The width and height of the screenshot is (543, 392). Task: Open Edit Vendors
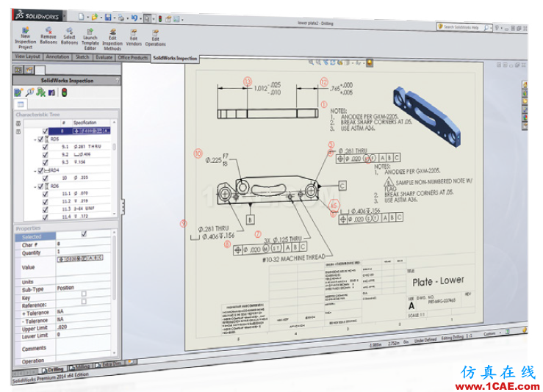(134, 38)
